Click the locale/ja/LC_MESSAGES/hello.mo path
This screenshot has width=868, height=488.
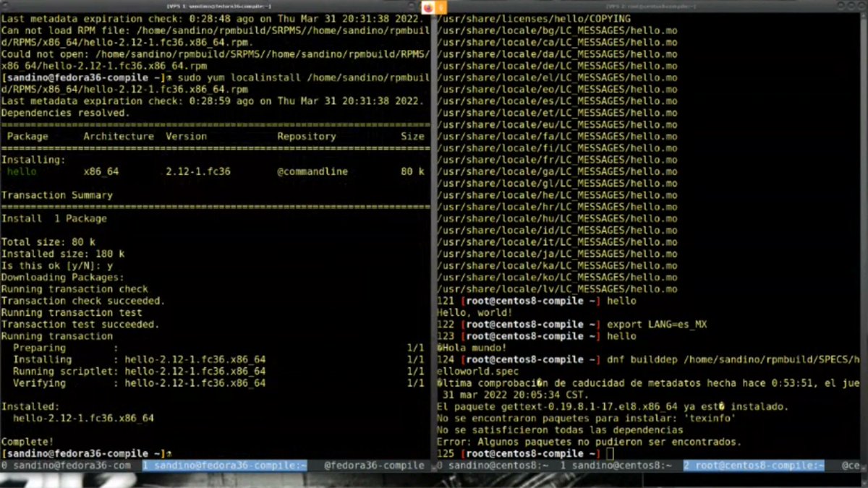pyautogui.click(x=558, y=254)
